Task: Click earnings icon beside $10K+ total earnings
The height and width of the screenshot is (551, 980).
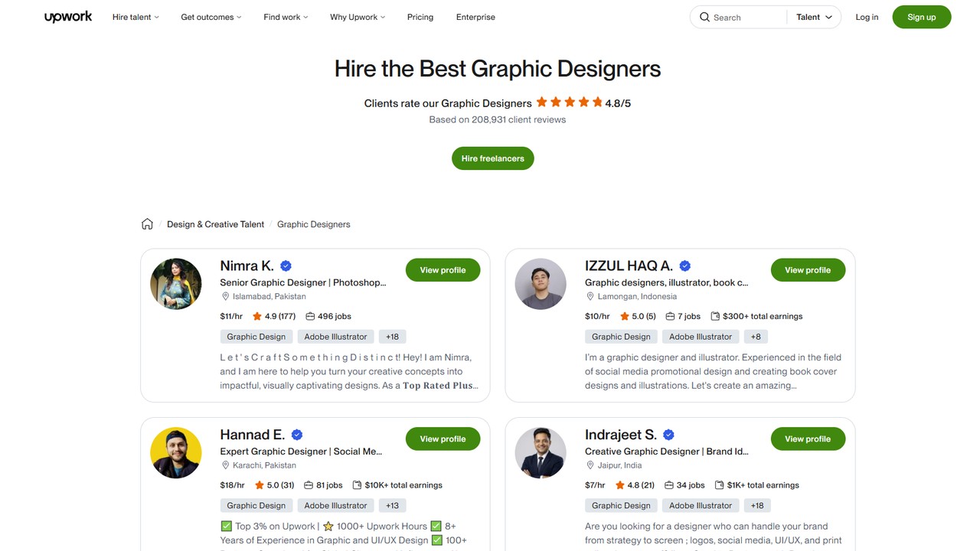Action: (x=357, y=485)
